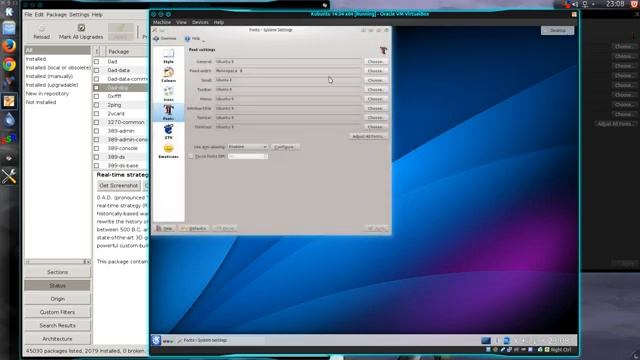This screenshot has width=640, height=360.
Task: Click Choose button for Small font
Action: pyautogui.click(x=376, y=80)
